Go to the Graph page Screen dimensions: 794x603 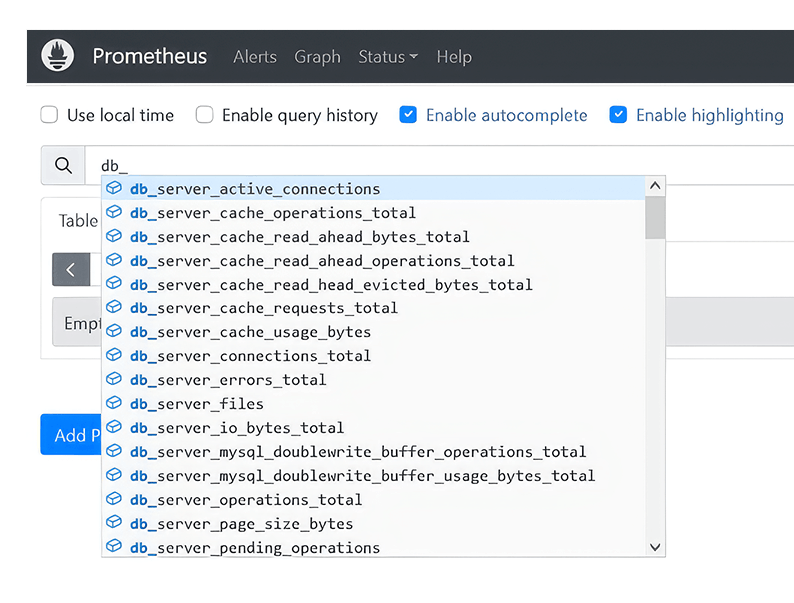tap(317, 57)
